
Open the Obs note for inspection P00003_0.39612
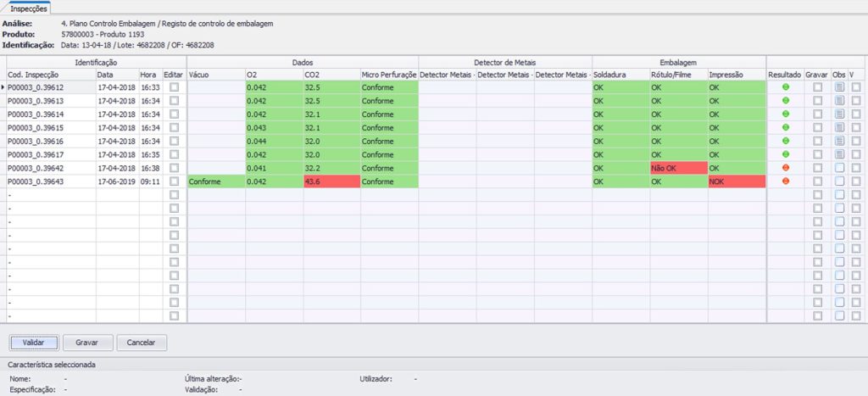click(838, 87)
